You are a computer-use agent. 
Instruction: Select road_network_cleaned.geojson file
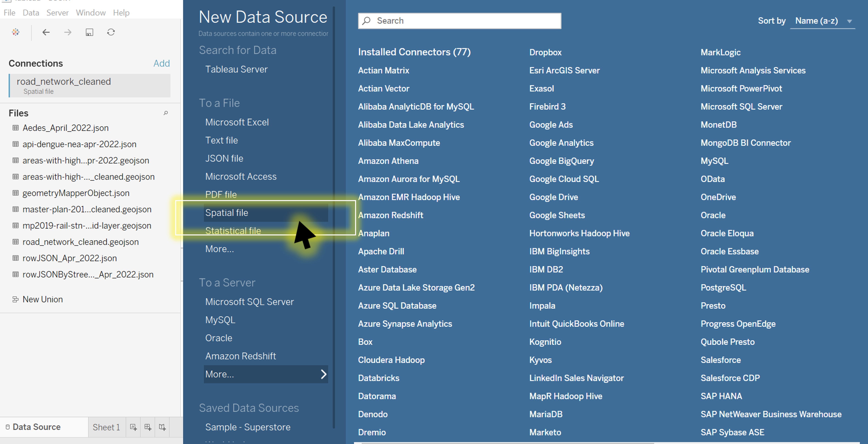80,242
